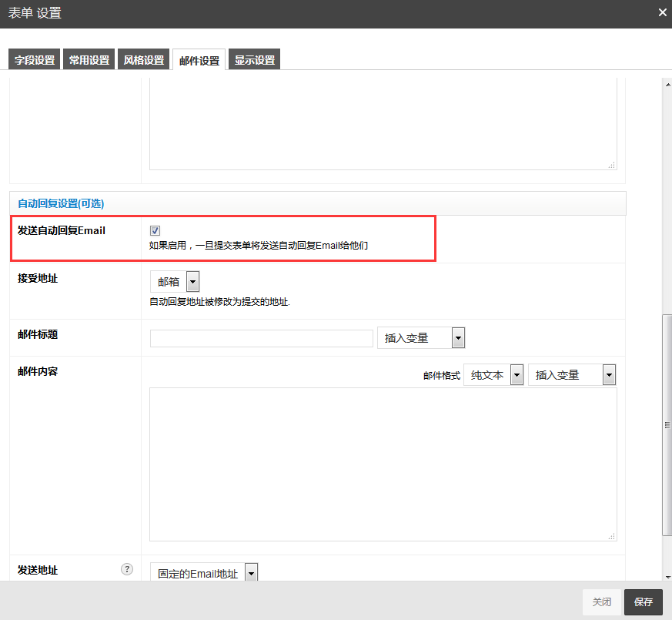
Task: Click the 接受地址 label
Action: pos(38,278)
